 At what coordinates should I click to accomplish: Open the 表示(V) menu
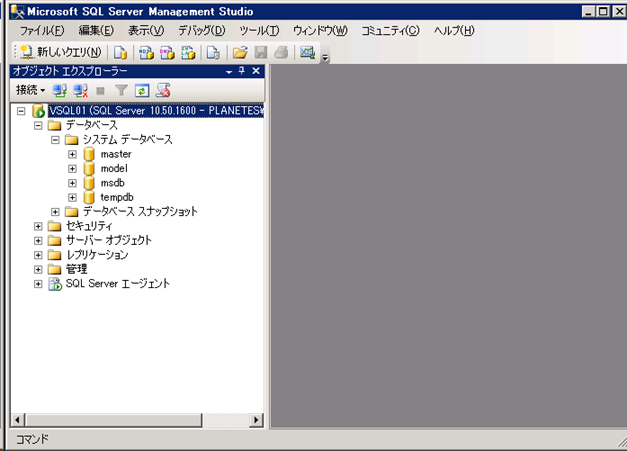146,30
